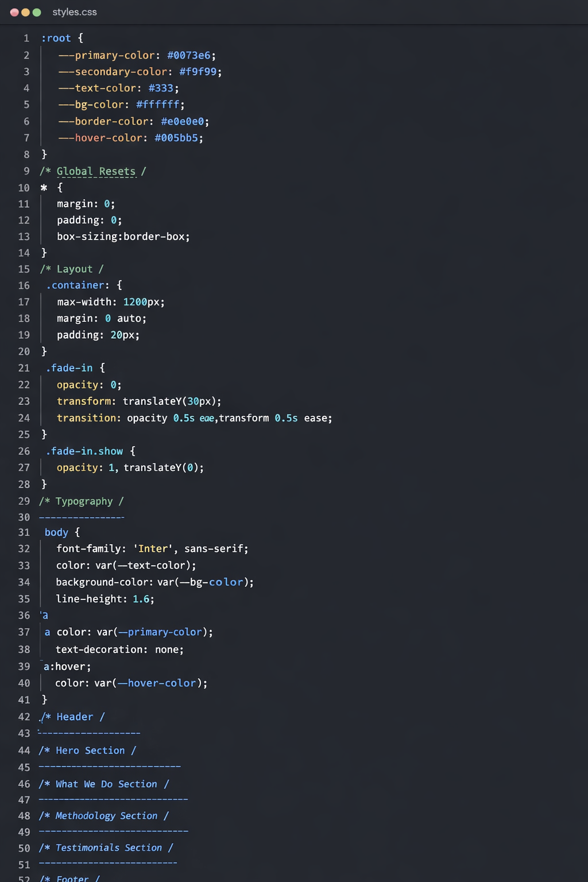Maximize the editor with the green button
The image size is (588, 882).
(x=37, y=12)
